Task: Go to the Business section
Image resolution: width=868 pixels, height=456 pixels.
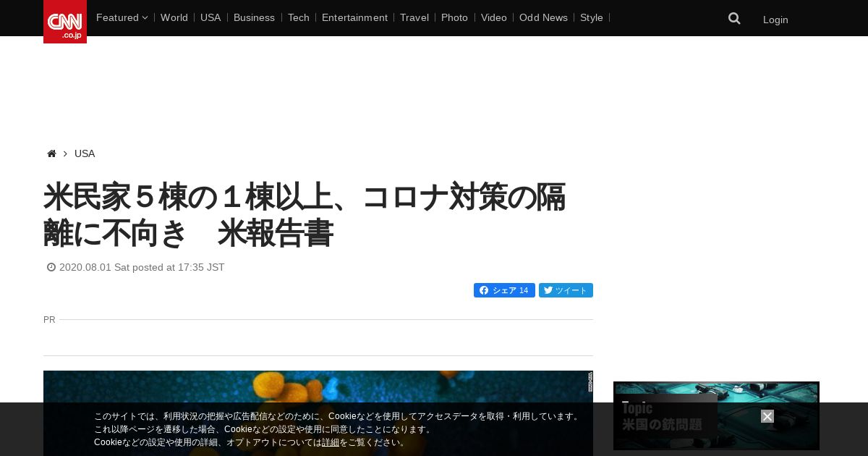Action: [x=254, y=17]
